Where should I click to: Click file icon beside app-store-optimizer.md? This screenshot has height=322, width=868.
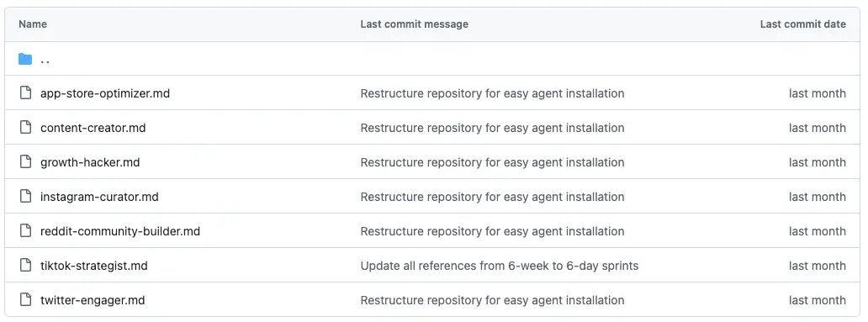pos(25,93)
